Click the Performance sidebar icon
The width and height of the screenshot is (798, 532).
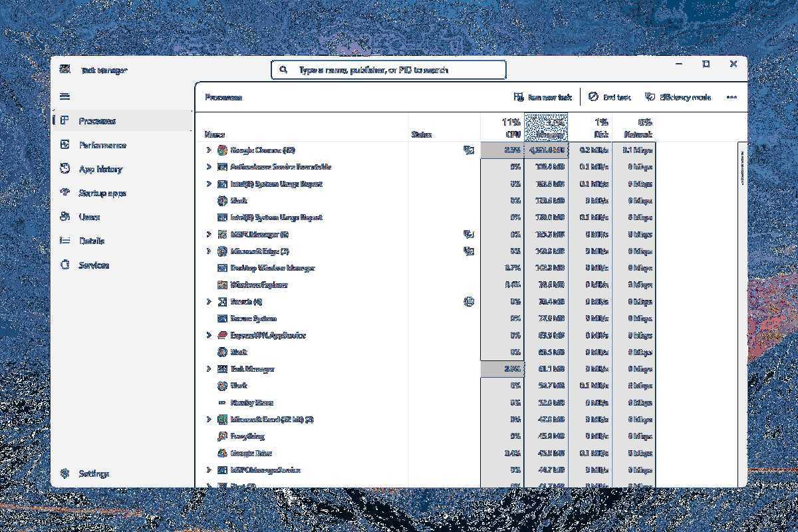click(65, 145)
